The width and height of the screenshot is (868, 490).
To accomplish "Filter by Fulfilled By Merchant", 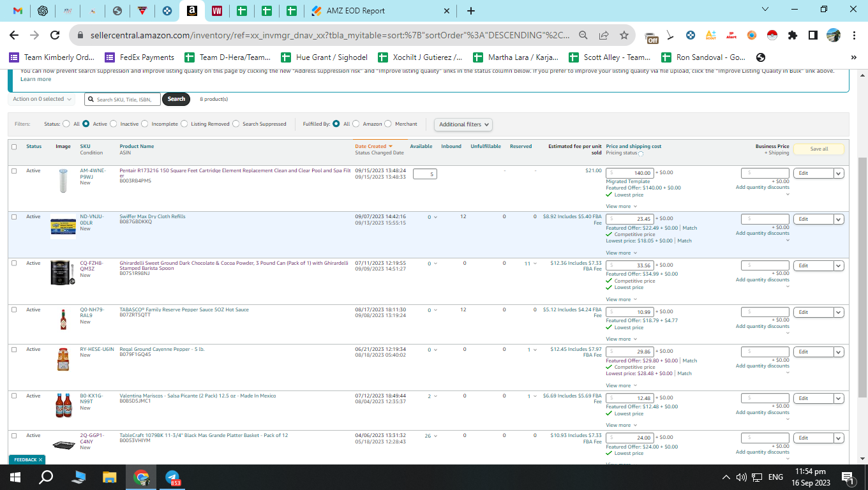I will coord(388,124).
